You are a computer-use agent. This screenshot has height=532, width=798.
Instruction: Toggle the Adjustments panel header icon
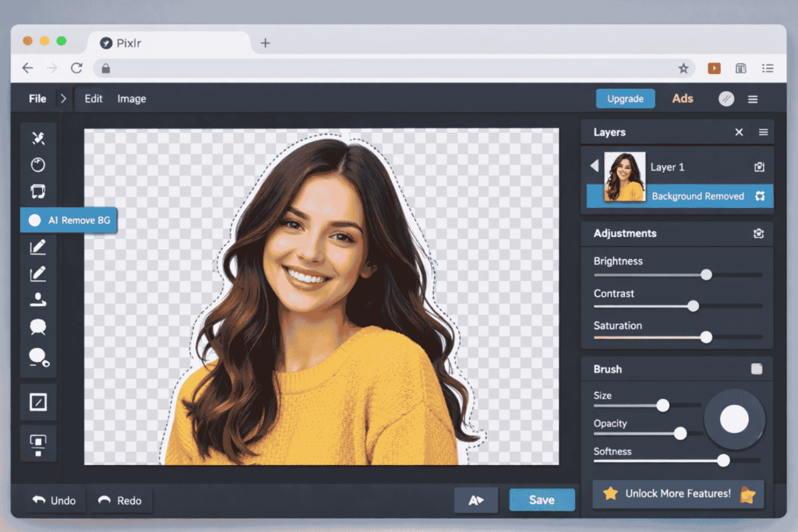[758, 234]
